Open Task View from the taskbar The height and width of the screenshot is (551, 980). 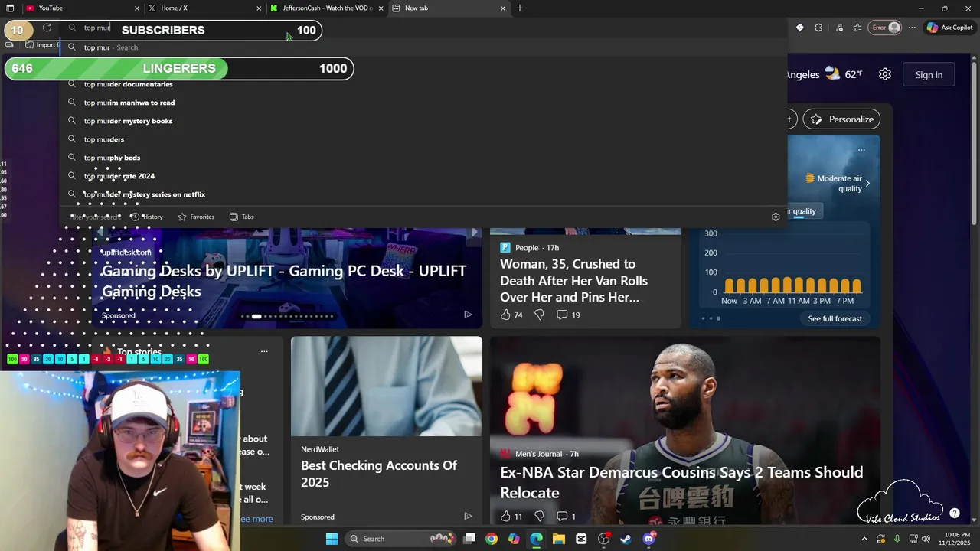click(469, 539)
